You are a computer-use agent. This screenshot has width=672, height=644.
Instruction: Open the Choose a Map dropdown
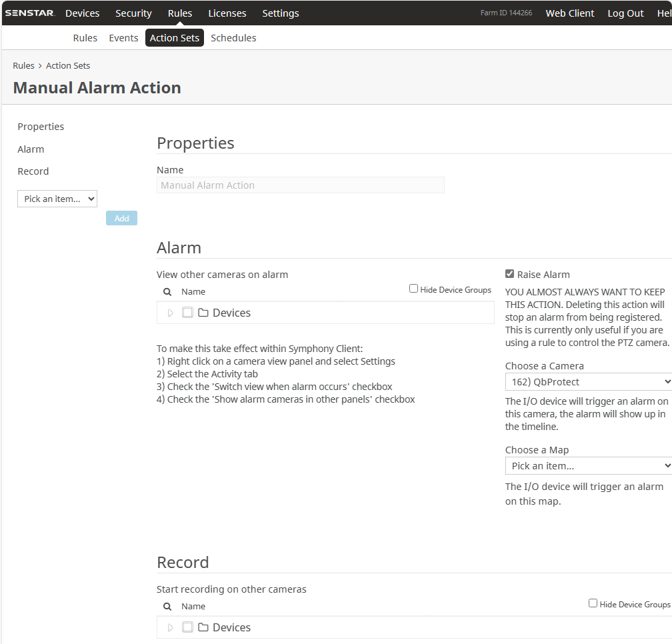point(588,466)
